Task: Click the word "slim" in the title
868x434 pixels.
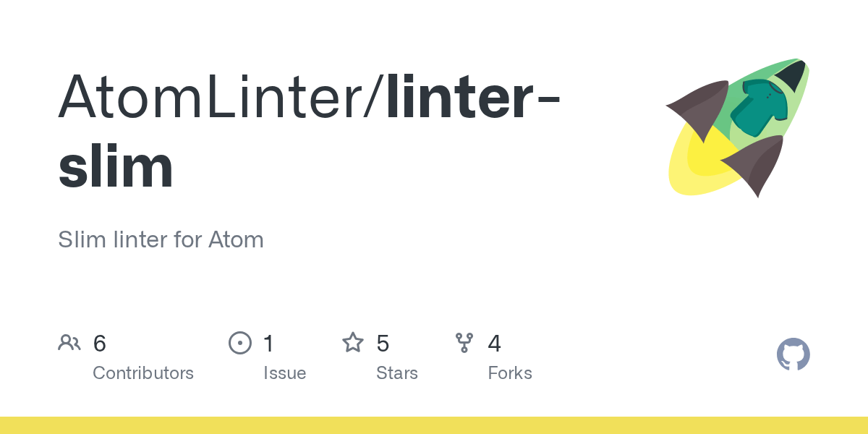Action: 116,166
